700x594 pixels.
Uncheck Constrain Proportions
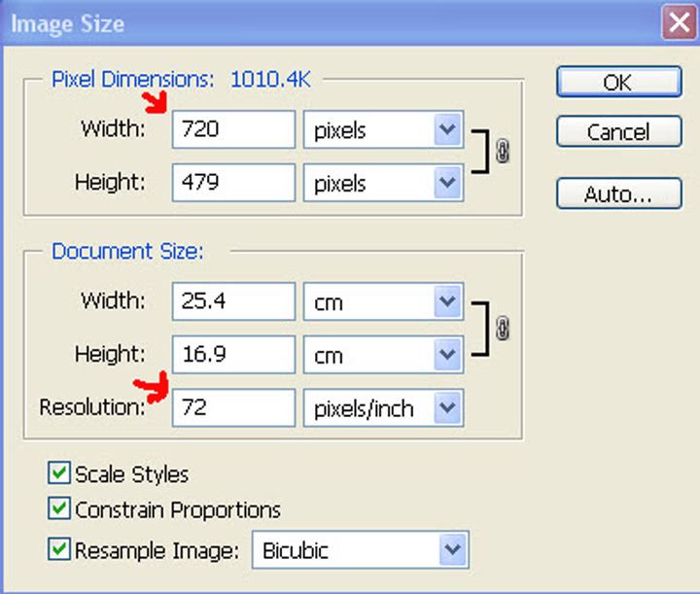click(x=59, y=508)
